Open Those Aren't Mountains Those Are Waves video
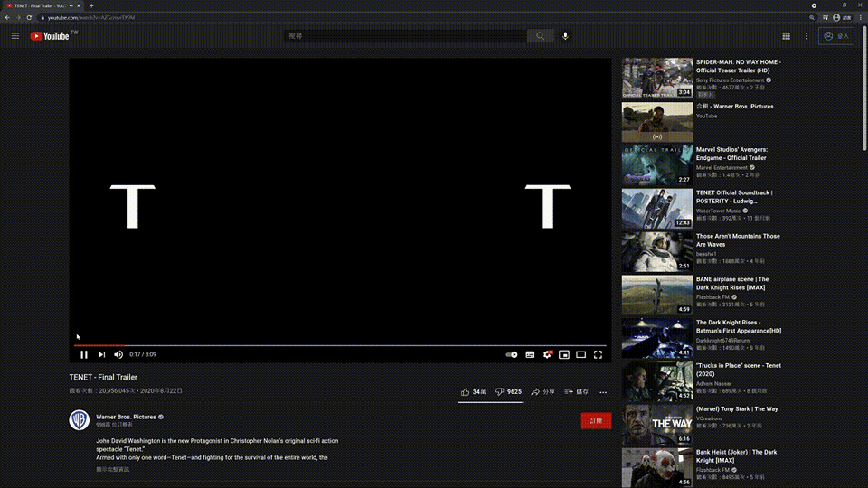 tap(738, 240)
